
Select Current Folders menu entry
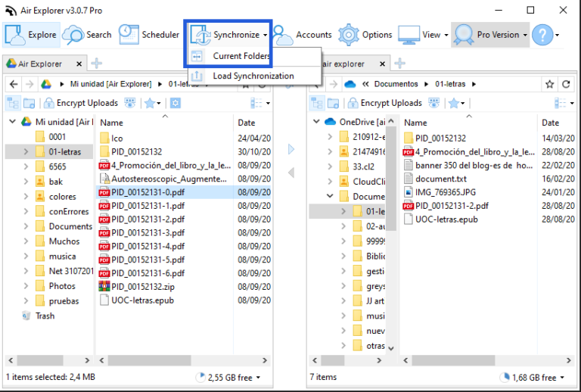coord(241,56)
